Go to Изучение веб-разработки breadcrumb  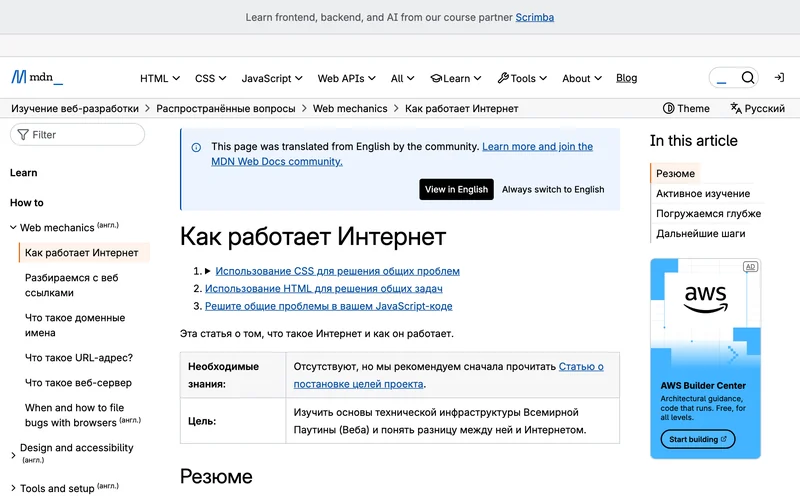[x=75, y=108]
